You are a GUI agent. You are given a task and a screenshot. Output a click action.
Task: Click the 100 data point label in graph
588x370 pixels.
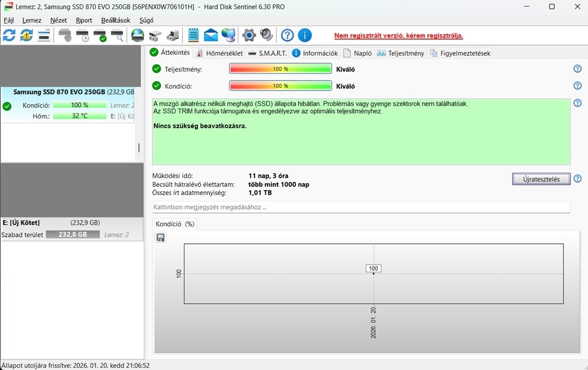click(374, 268)
